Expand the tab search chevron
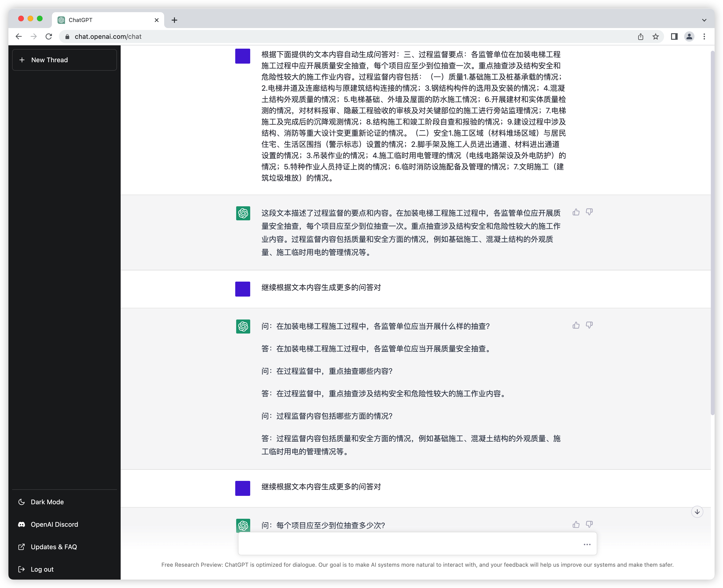This screenshot has width=723, height=588. click(x=704, y=20)
